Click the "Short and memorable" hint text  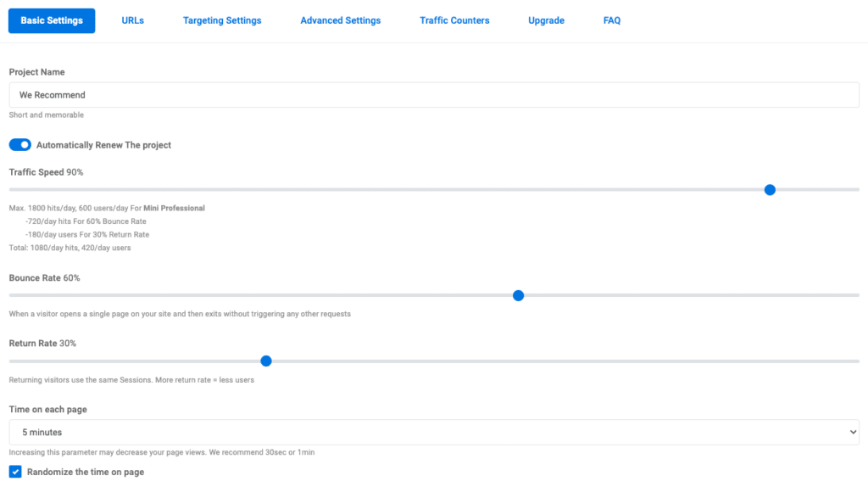47,115
